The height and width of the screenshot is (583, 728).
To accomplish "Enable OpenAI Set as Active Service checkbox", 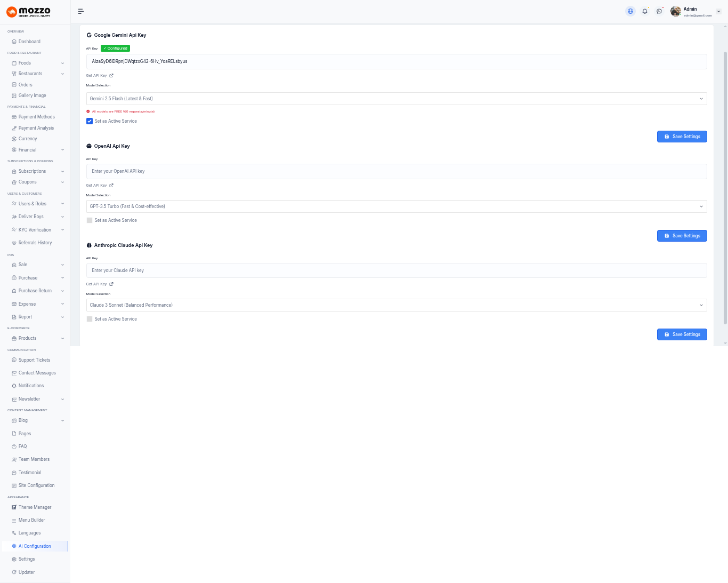I will click(x=90, y=220).
